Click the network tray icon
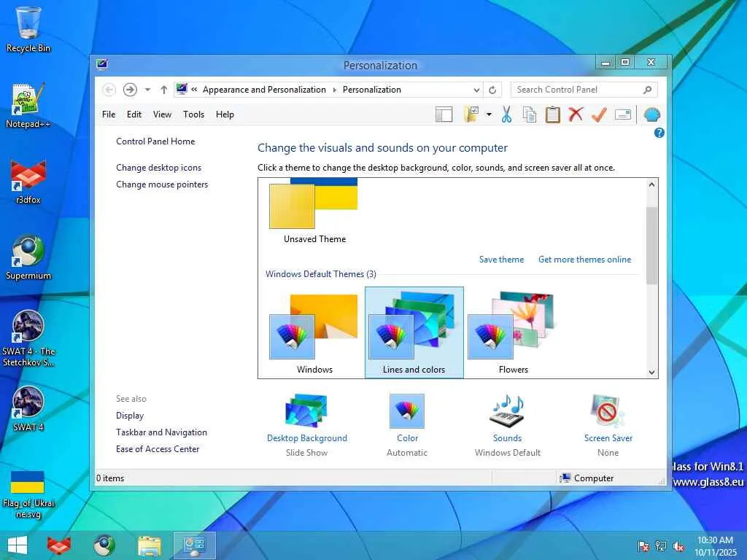This screenshot has width=747, height=560. [x=661, y=545]
